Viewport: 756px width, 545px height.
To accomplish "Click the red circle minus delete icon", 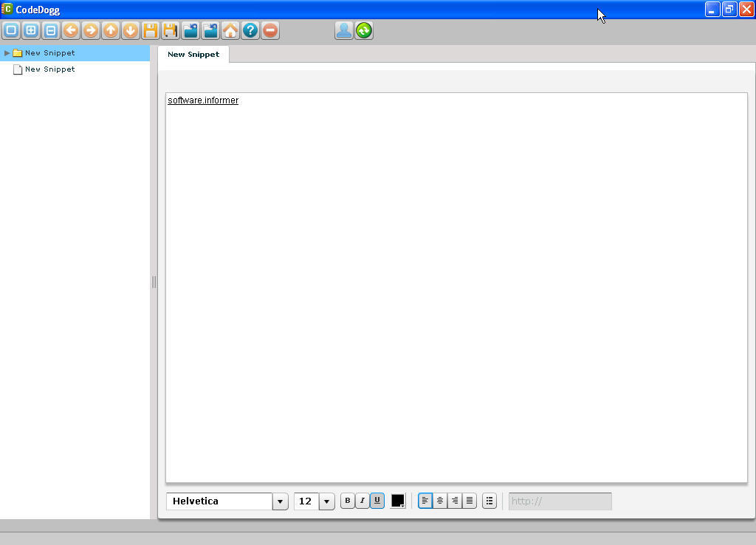I will [x=270, y=31].
